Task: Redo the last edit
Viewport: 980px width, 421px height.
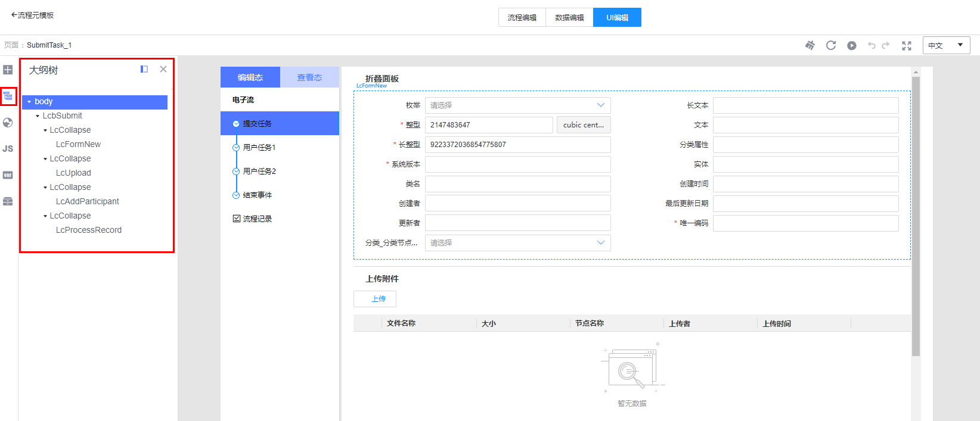Action: pos(886,45)
